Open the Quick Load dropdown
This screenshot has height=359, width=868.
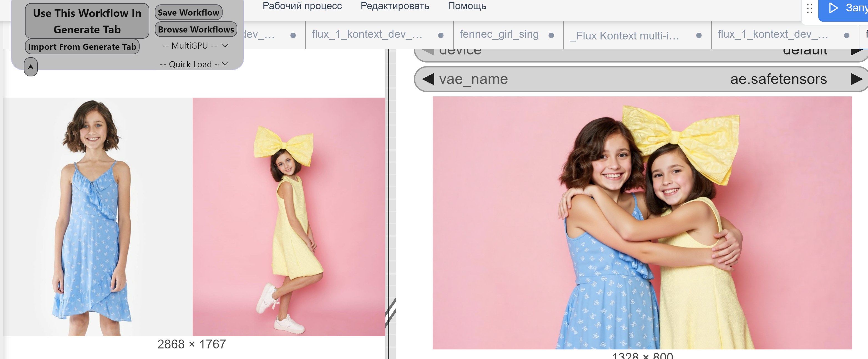[x=194, y=64]
